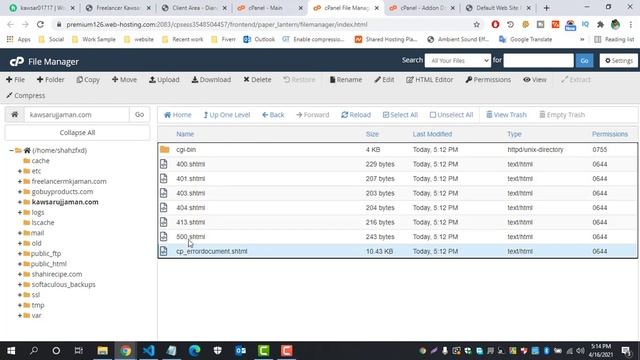The image size is (640, 360).
Task: Expand the logs folder
Action: (x=20, y=212)
